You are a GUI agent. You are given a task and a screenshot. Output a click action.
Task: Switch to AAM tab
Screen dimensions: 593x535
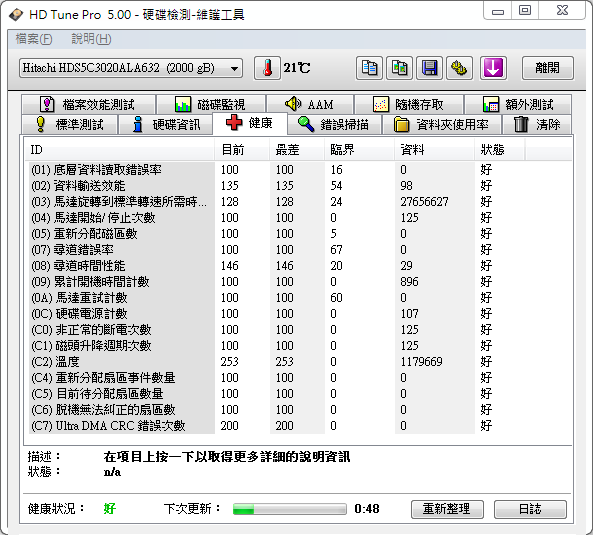pos(309,104)
